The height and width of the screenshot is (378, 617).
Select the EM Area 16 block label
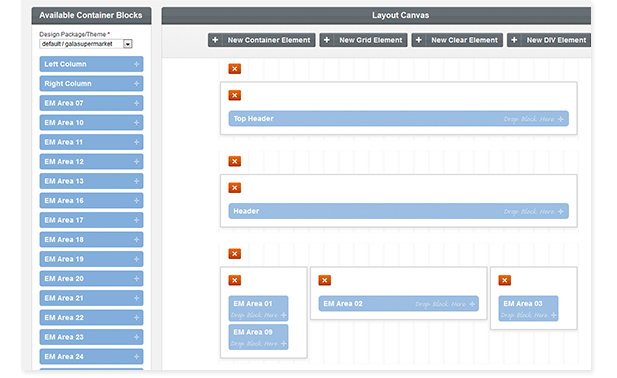64,201
